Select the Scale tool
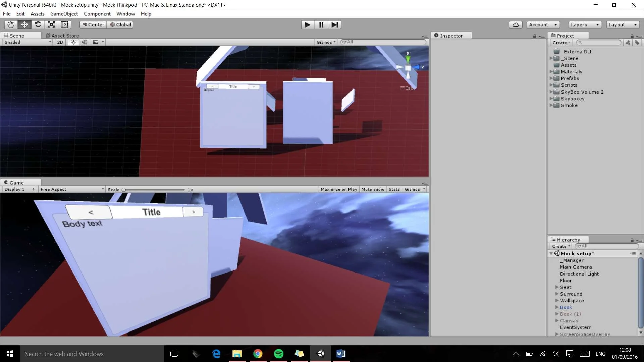The height and width of the screenshot is (362, 644). click(51, 25)
